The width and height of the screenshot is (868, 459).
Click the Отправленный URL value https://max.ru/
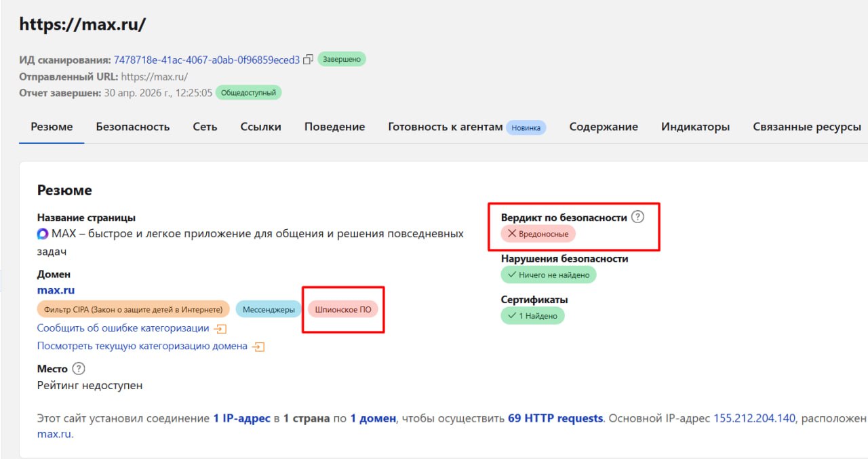[x=155, y=77]
